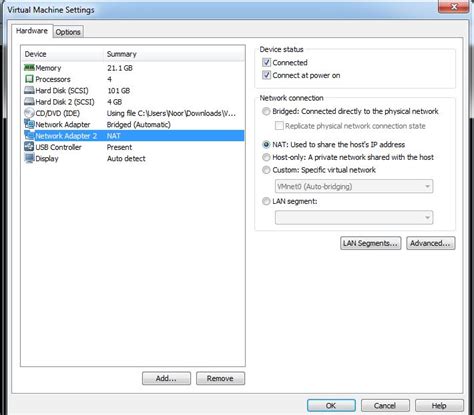The width and height of the screenshot is (474, 415).
Task: Select the Hard Disk 2 (SCSI) label
Action: (65, 102)
